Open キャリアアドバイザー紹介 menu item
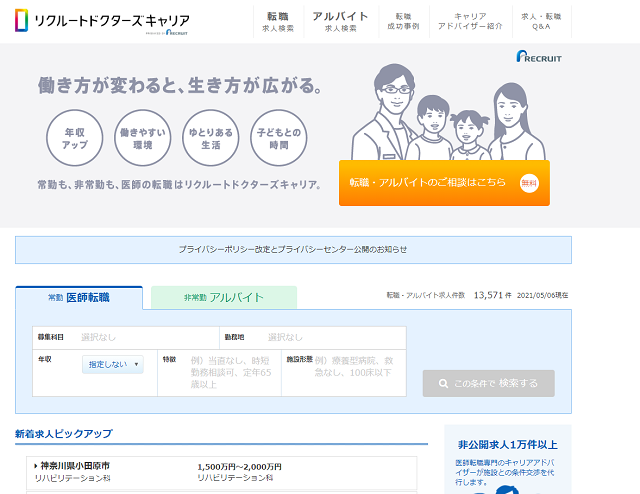640x494 pixels. pos(470,22)
